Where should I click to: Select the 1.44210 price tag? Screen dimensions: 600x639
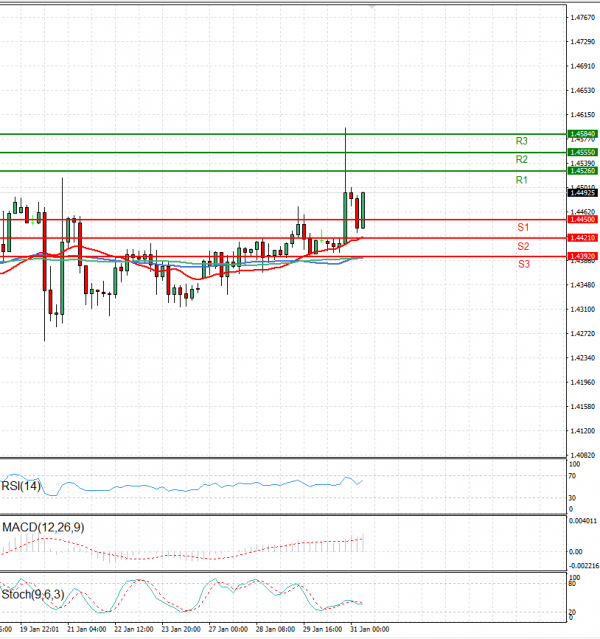582,238
